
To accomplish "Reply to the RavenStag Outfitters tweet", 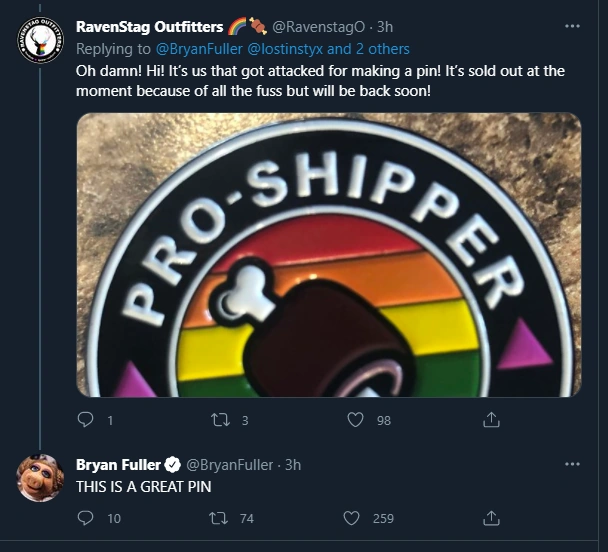I will (85, 421).
